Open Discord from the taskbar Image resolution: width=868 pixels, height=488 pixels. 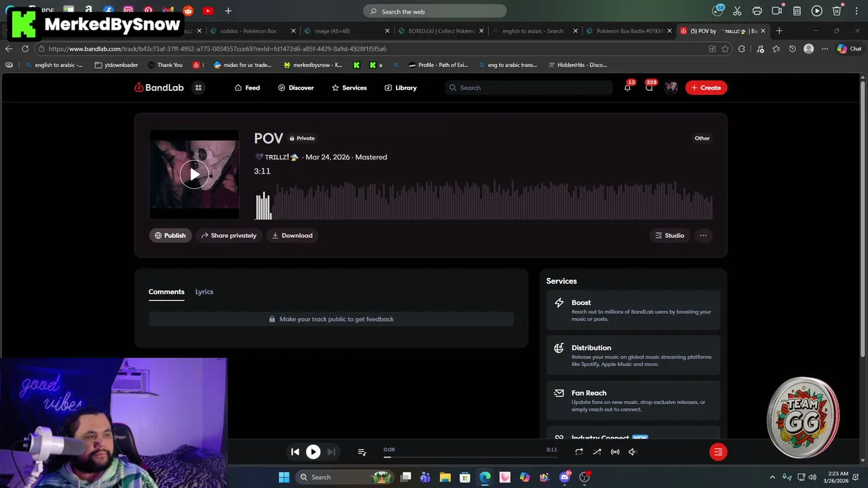tap(565, 477)
